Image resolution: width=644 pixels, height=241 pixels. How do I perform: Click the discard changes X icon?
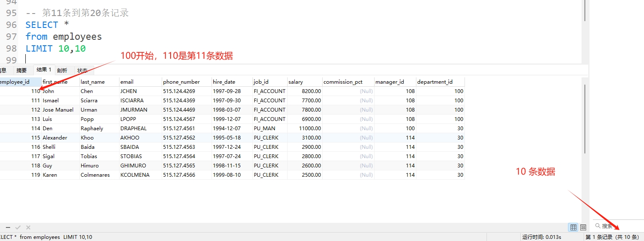[28, 227]
